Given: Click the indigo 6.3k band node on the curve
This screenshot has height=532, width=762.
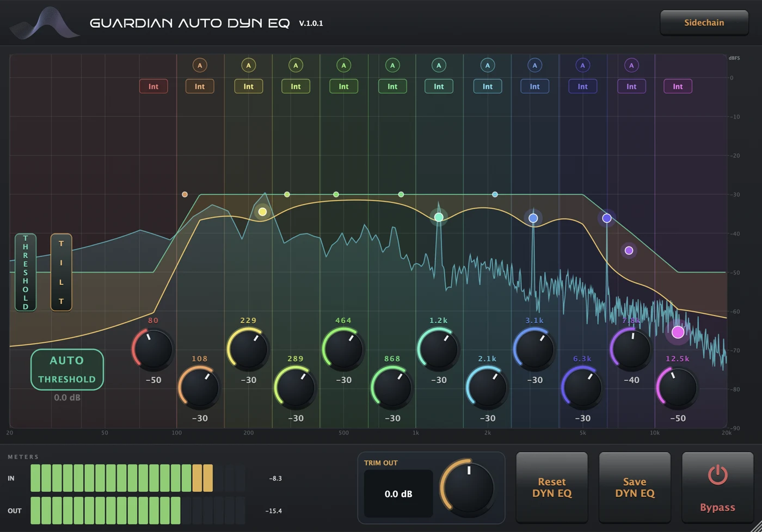Looking at the screenshot, I should click(x=607, y=218).
